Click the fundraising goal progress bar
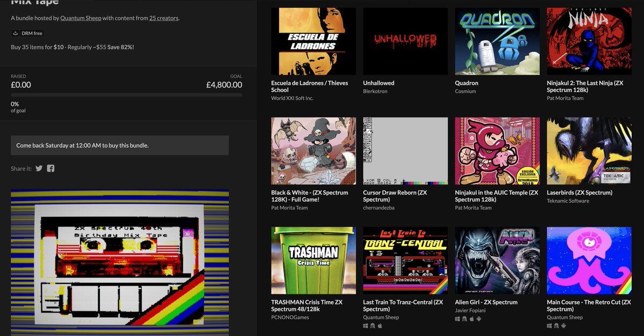The width and height of the screenshot is (644, 336). (x=127, y=95)
